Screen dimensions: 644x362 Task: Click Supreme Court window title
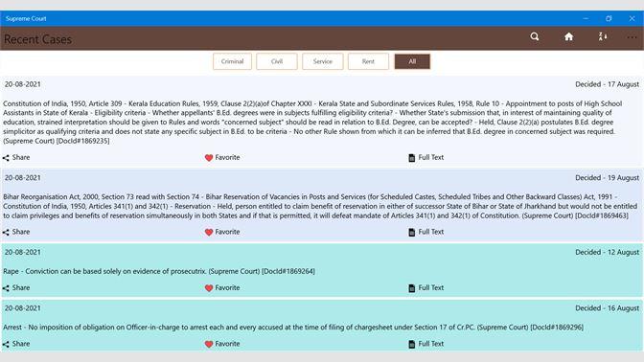(26, 18)
